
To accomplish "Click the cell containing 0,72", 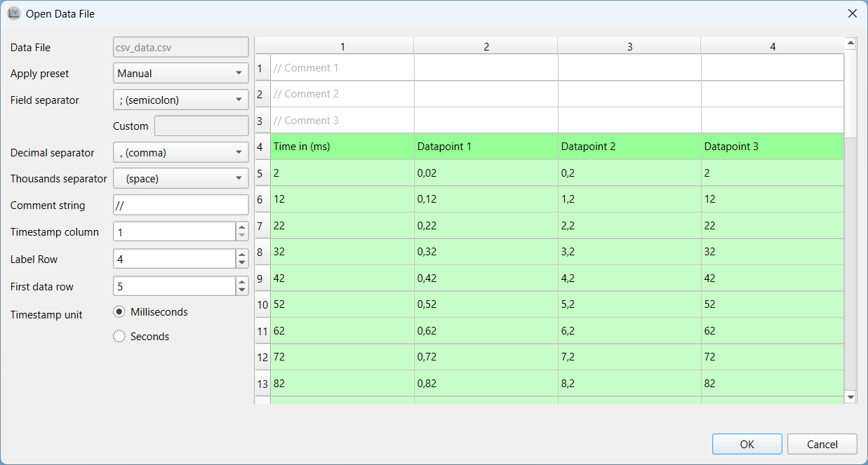I will (486, 357).
